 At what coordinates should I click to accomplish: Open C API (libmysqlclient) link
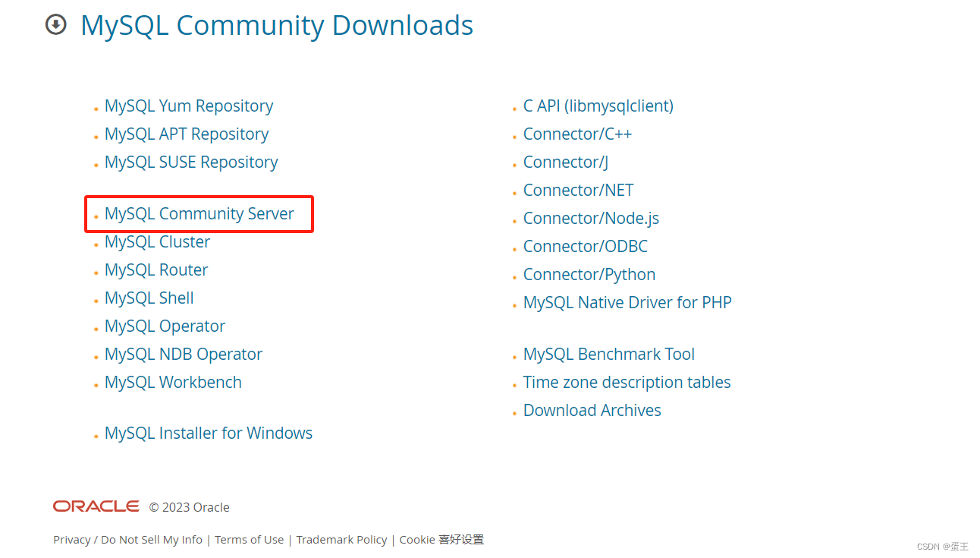[x=598, y=106]
